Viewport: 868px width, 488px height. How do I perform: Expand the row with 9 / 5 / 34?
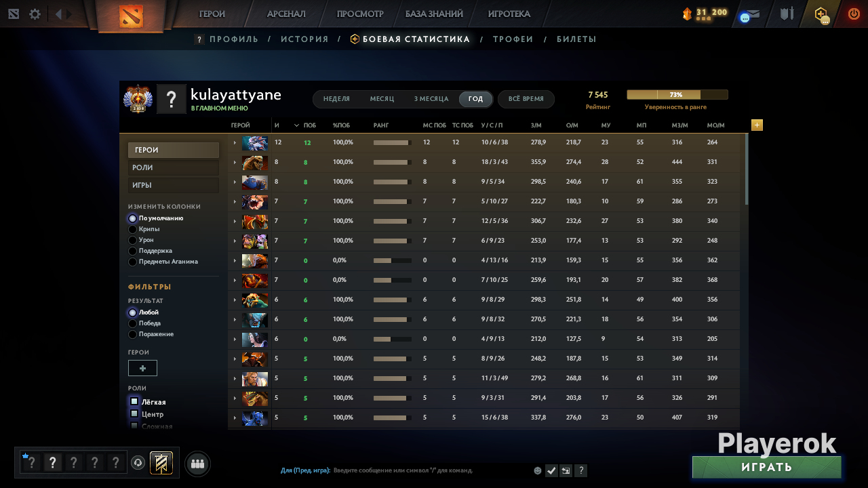coord(235,182)
